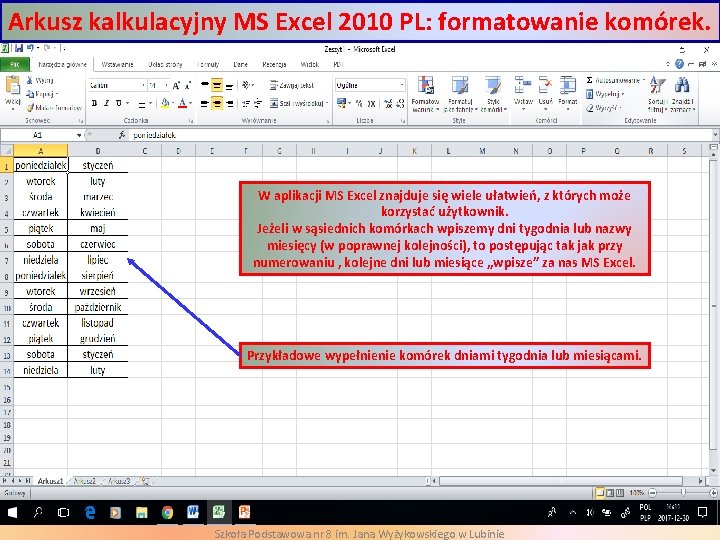Toggle Underline formatting
This screenshot has height=540, width=720.
(x=118, y=103)
